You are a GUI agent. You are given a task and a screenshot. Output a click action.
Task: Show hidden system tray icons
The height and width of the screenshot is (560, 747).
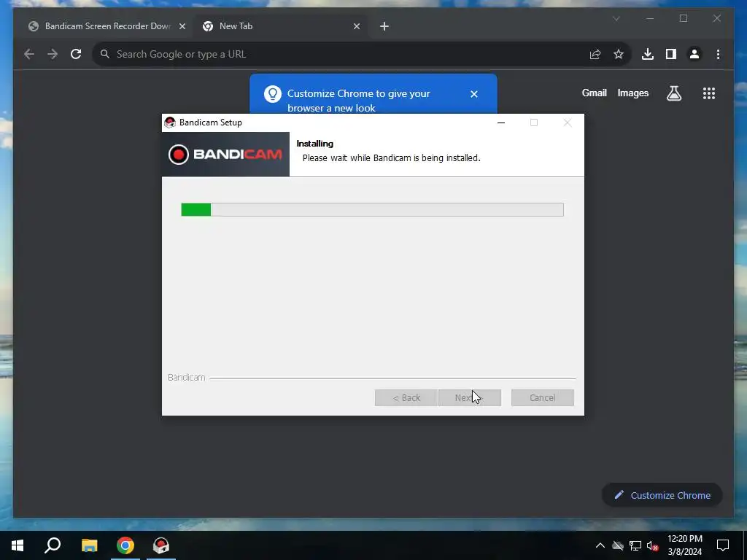point(600,545)
